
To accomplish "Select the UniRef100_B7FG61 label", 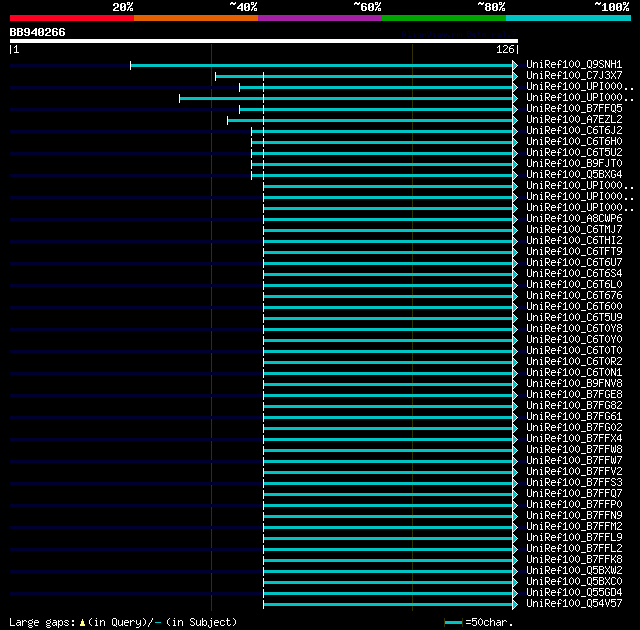I will coord(574,417).
